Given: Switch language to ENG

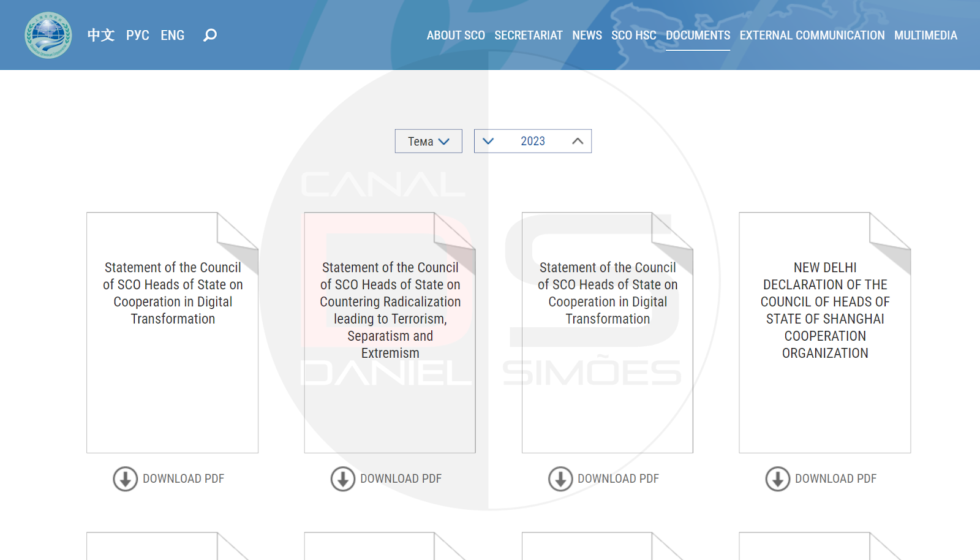Looking at the screenshot, I should coord(173,36).
